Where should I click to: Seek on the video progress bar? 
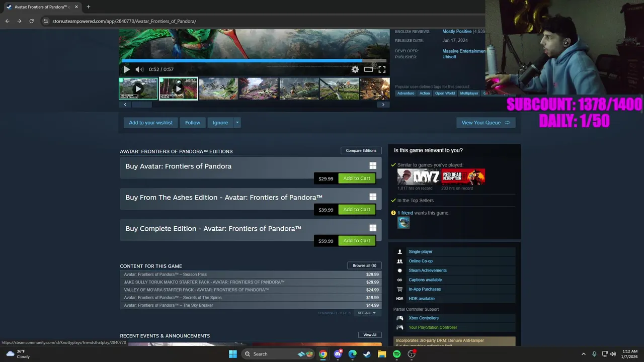[x=254, y=61]
